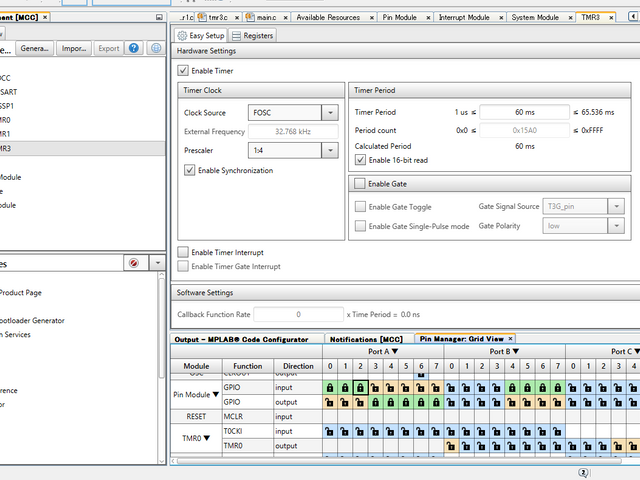Click the Port A pin 2 GPIO input lock
Screen dimensions: 640x480
coord(360,387)
